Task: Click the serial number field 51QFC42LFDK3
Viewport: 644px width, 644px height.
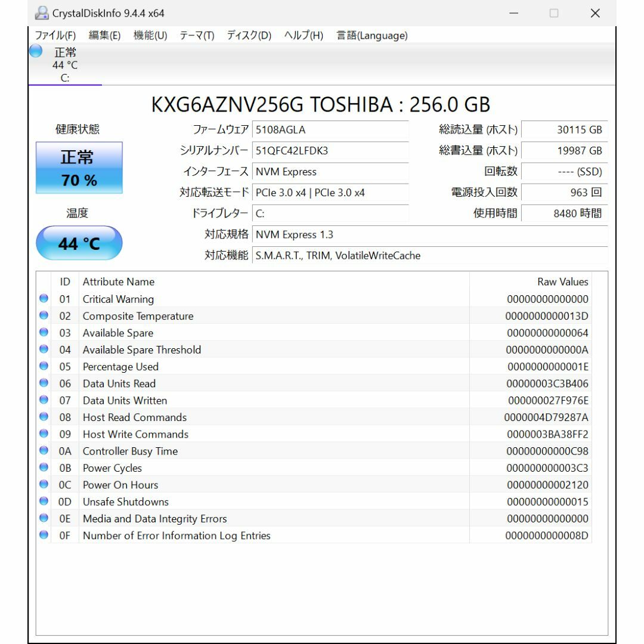Action: coord(330,151)
